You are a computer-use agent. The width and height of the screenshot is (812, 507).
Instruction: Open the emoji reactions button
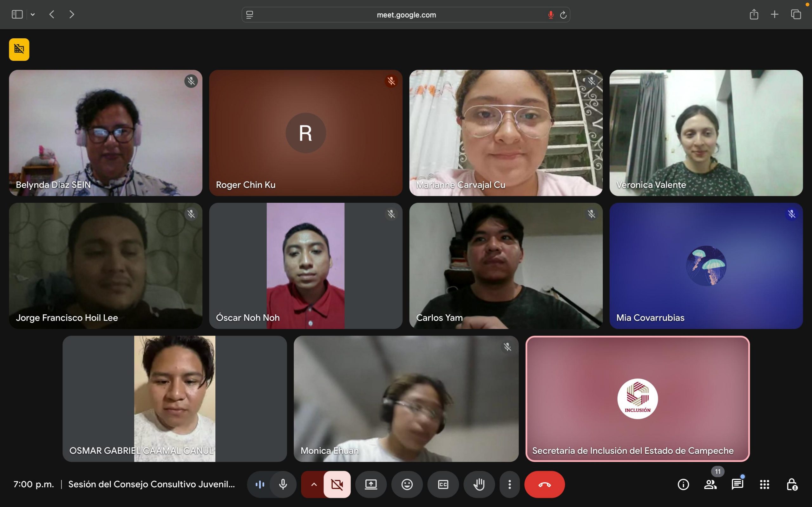(x=407, y=484)
